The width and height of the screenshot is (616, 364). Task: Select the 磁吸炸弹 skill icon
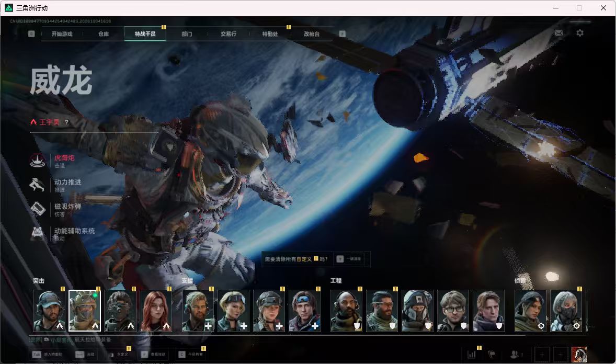pos(38,209)
